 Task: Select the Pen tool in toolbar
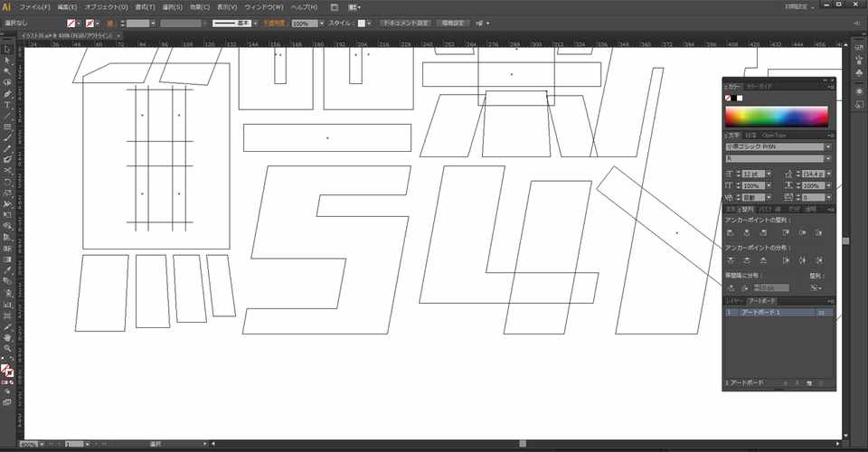click(8, 94)
